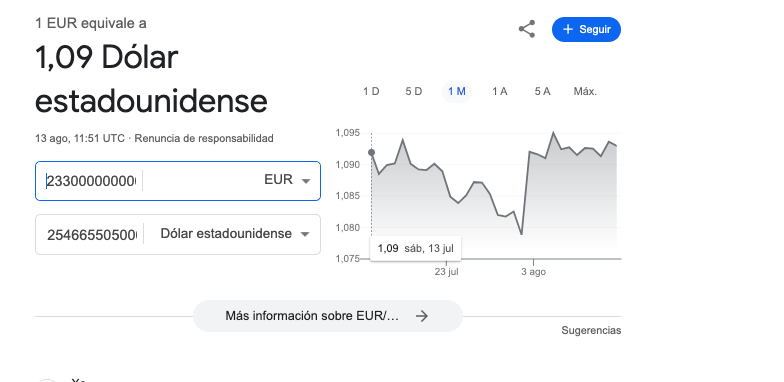
Task: Choose the 5 A time range
Action: click(x=542, y=92)
